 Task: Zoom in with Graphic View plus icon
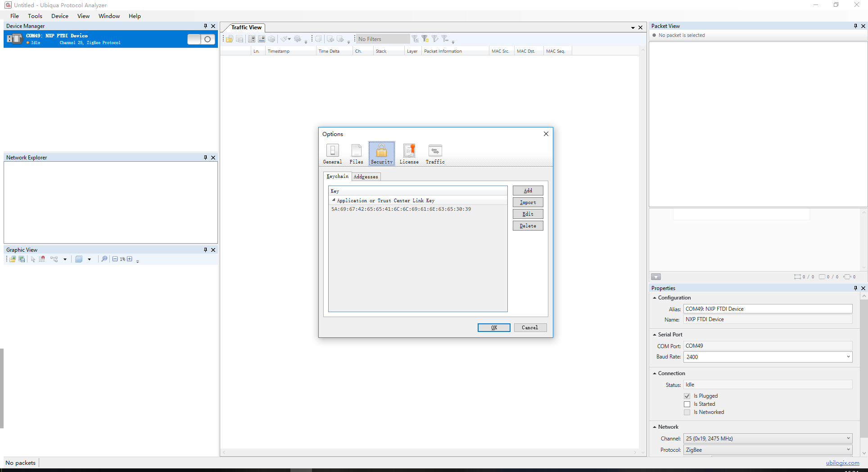(130, 259)
